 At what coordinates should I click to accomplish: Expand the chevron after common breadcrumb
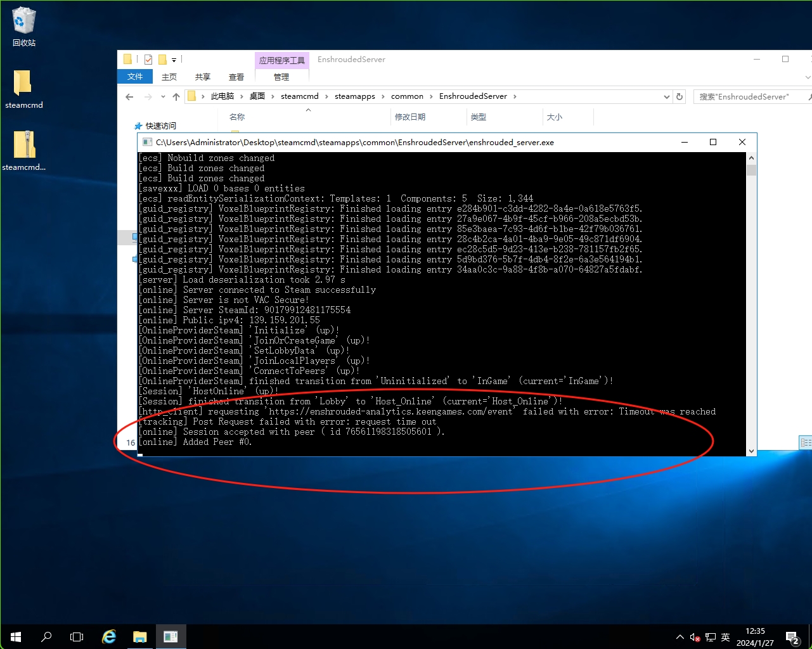432,96
